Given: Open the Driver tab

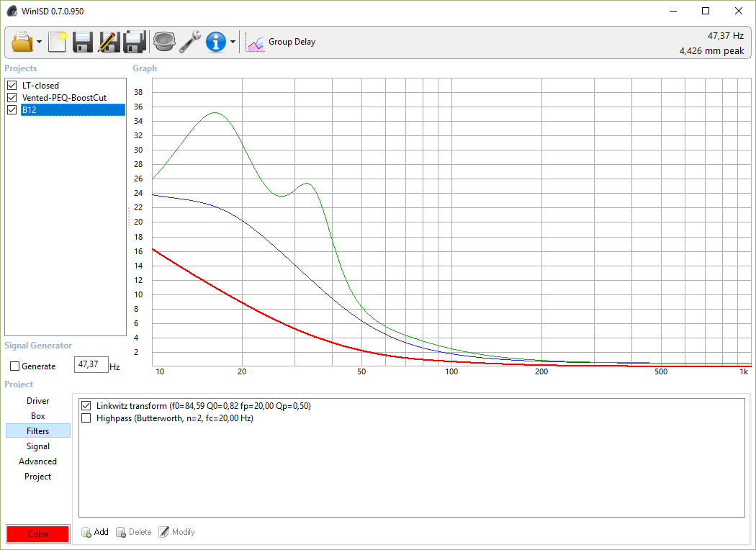Looking at the screenshot, I should click(x=37, y=400).
